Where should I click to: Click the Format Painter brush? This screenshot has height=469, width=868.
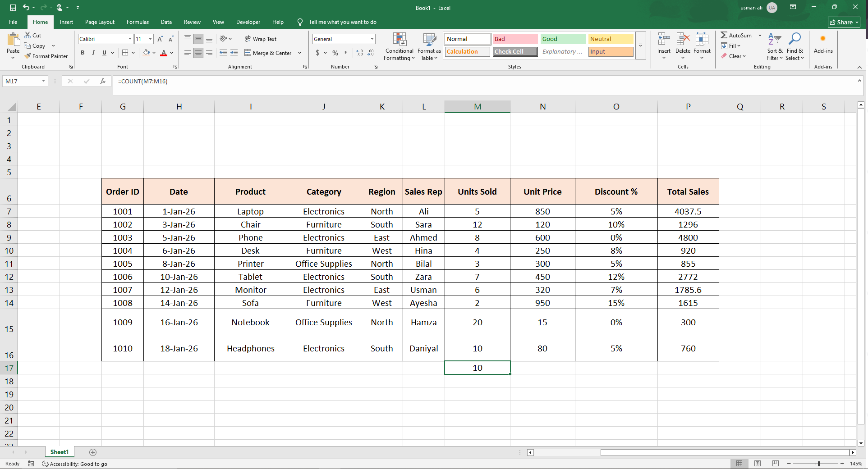pos(28,56)
